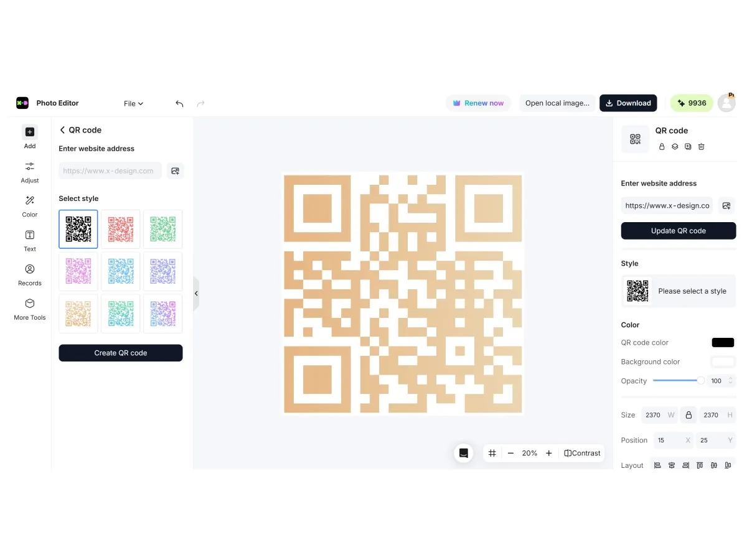Click the Create QR code button
Image resolution: width=747 pixels, height=560 pixels.
pyautogui.click(x=121, y=353)
